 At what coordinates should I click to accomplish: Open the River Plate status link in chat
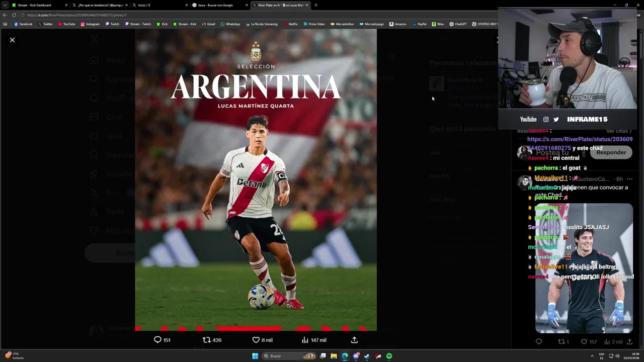pos(580,143)
